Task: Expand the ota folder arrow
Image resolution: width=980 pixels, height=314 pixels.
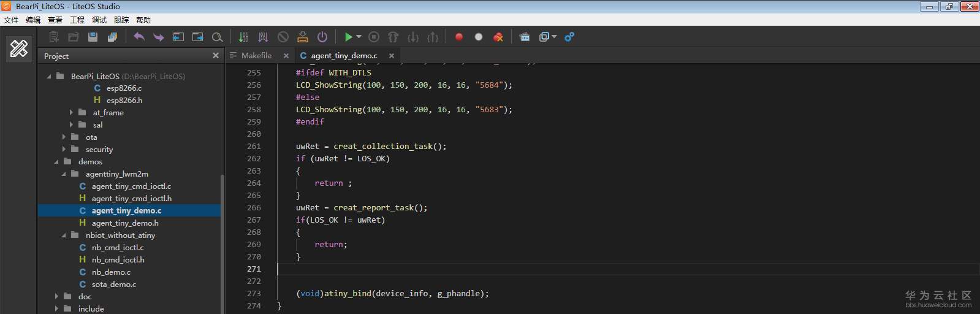Action: pyautogui.click(x=64, y=137)
